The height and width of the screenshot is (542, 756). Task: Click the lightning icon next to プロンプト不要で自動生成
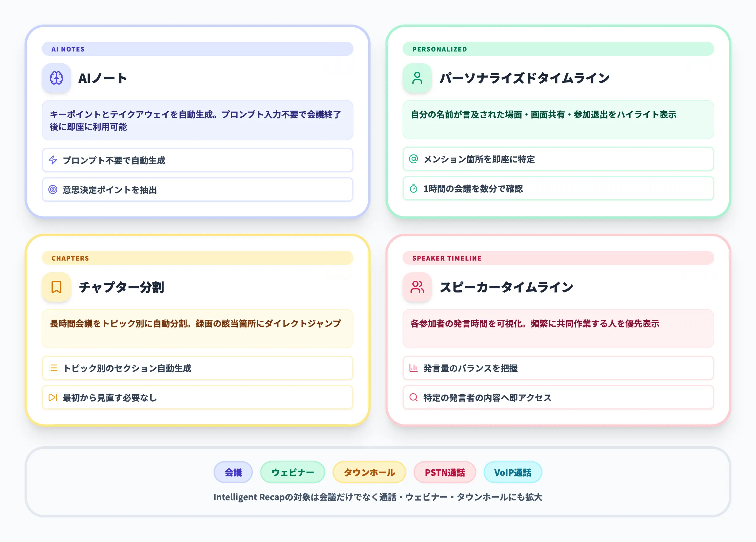click(53, 160)
